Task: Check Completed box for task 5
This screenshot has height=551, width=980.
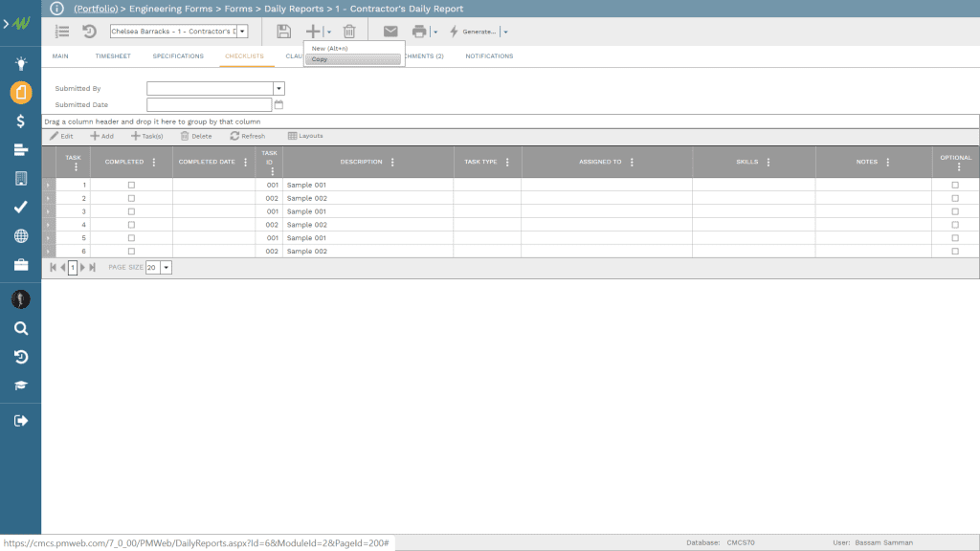Action: click(x=131, y=238)
